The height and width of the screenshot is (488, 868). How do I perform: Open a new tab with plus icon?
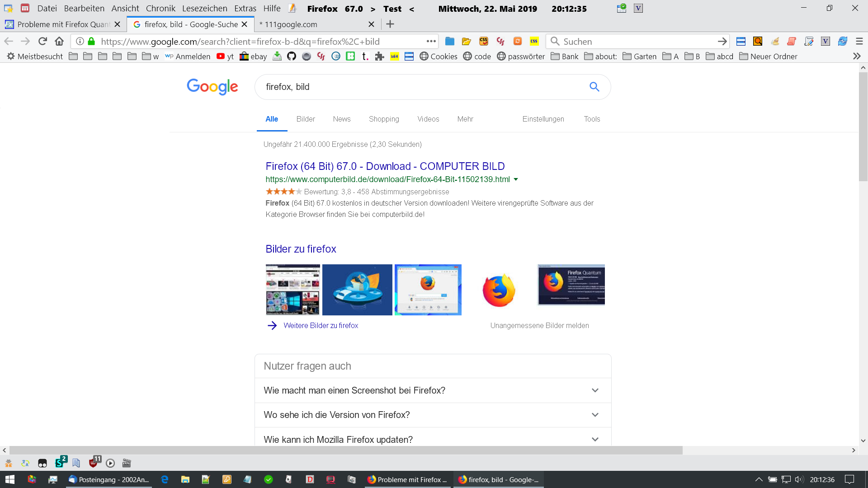[x=390, y=24]
